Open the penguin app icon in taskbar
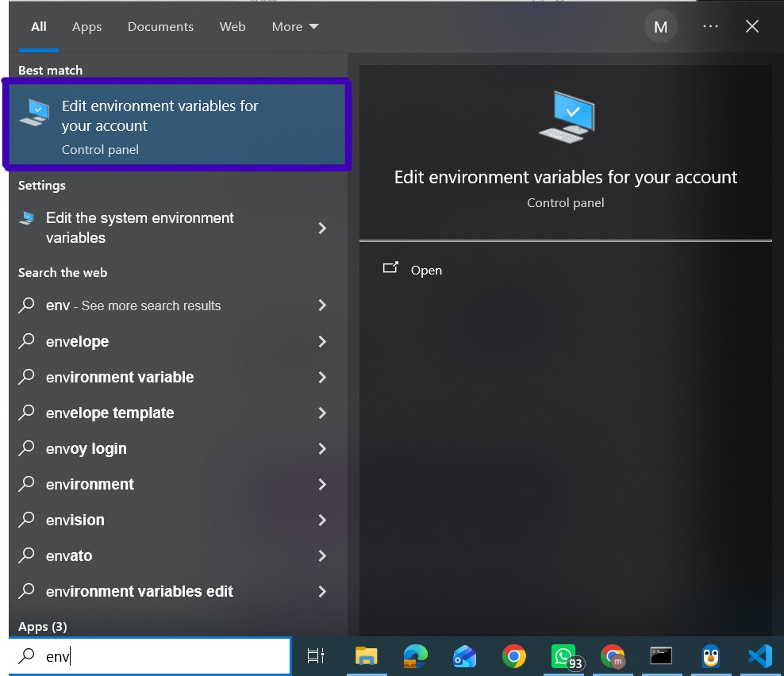The height and width of the screenshot is (676, 784). [710, 656]
